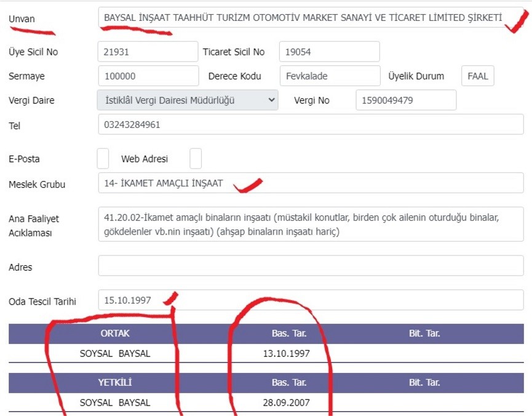
Task: Click the Unvan company name field
Action: coord(311,17)
